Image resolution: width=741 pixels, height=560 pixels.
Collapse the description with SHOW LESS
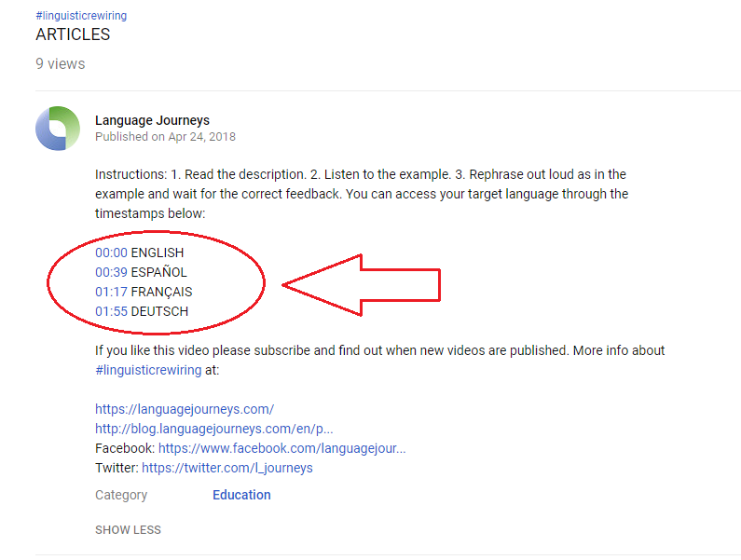[x=128, y=530]
